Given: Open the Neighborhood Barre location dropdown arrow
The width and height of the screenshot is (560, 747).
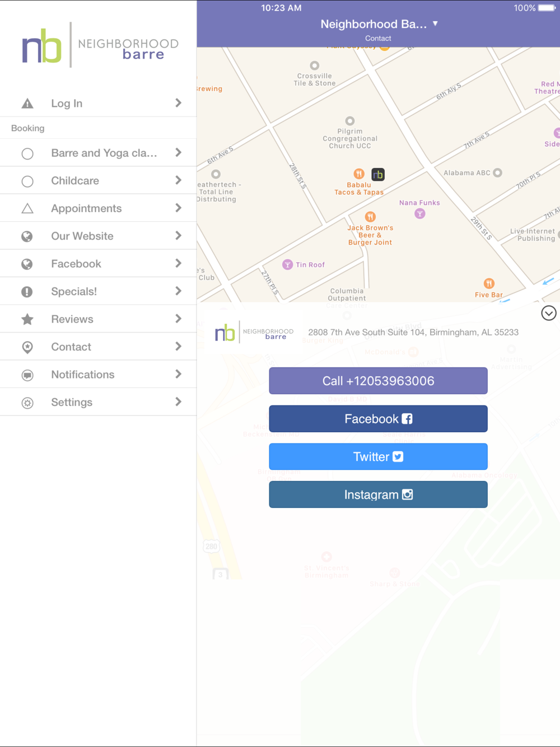Looking at the screenshot, I should pyautogui.click(x=435, y=24).
